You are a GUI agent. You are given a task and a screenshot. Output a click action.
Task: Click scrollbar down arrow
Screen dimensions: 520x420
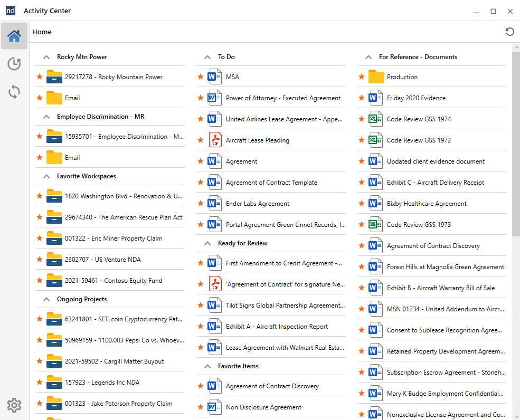(x=516, y=416)
